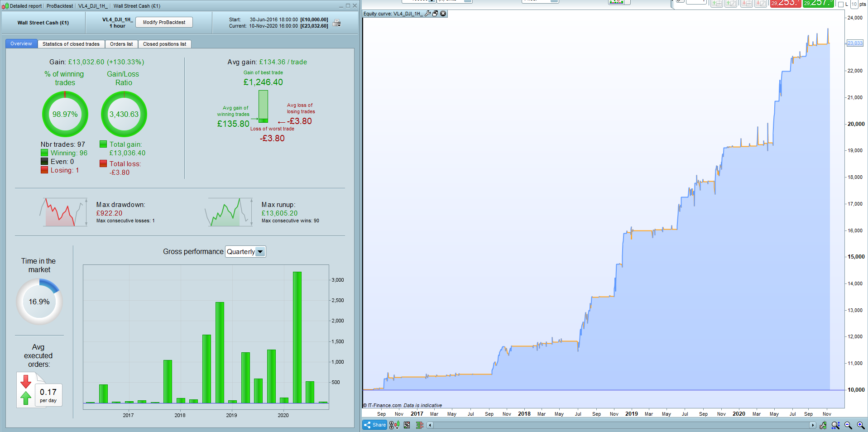Click the sell limit order icon

point(761,3)
